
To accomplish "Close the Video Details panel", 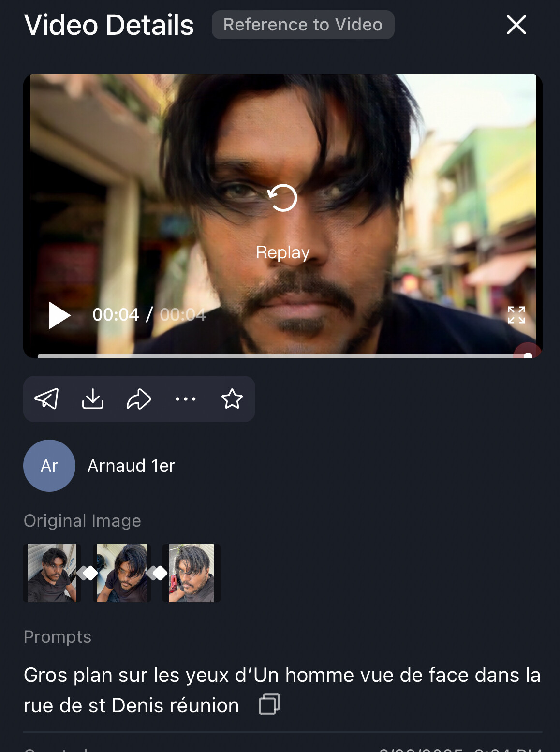I will click(x=516, y=25).
